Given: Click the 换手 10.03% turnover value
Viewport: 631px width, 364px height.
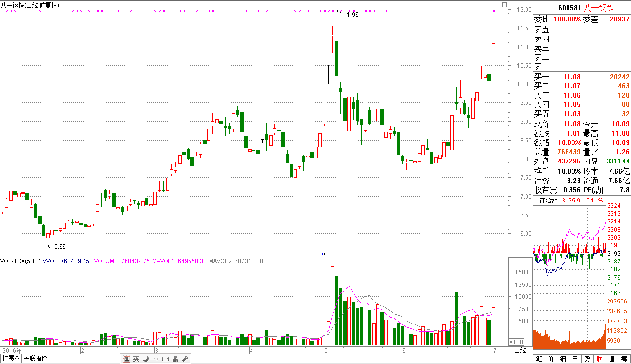Looking at the screenshot, I should [568, 172].
